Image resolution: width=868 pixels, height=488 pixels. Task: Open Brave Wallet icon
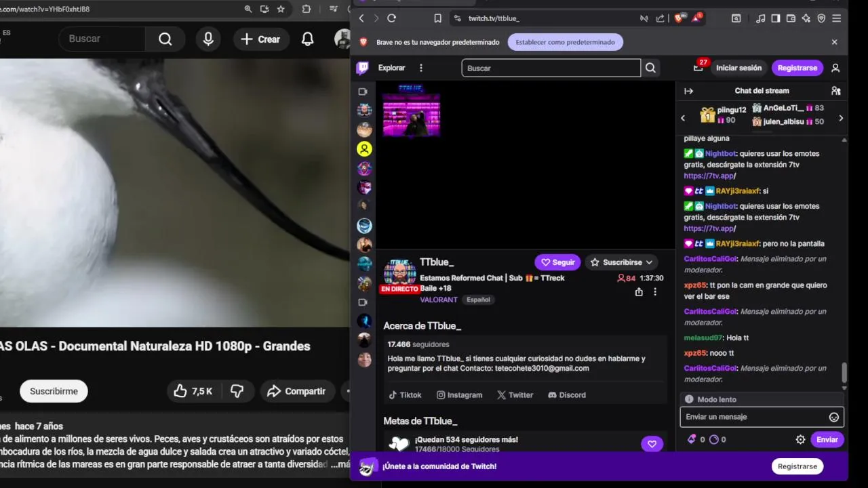[791, 18]
